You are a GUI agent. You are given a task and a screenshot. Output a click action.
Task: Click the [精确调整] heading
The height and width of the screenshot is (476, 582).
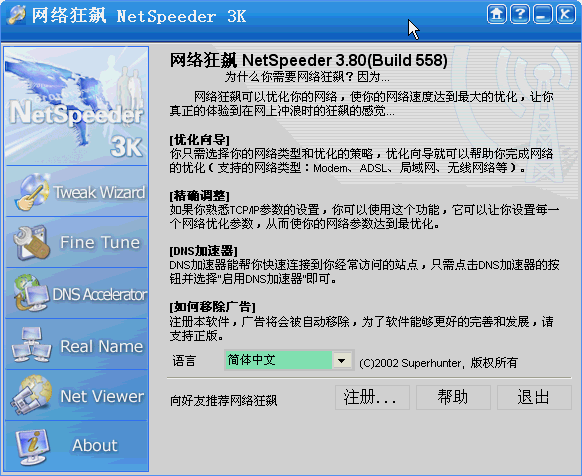point(200,196)
